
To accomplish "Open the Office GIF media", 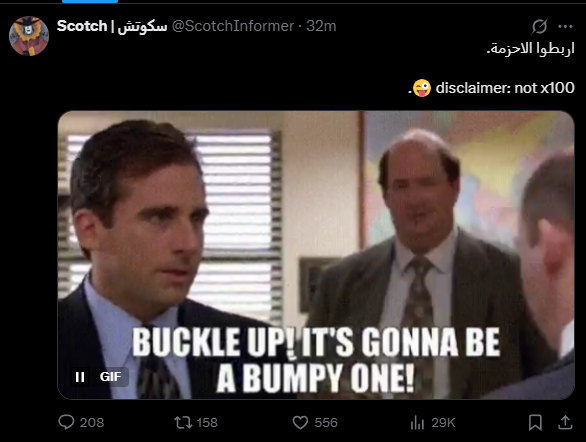I will click(x=316, y=255).
